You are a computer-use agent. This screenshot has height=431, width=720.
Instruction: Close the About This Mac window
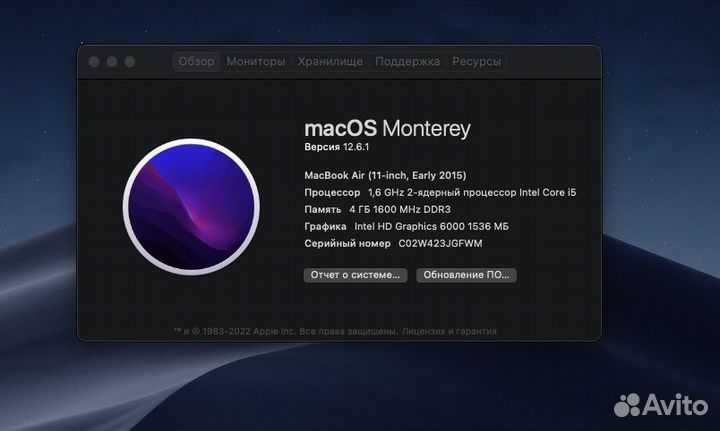(x=94, y=62)
